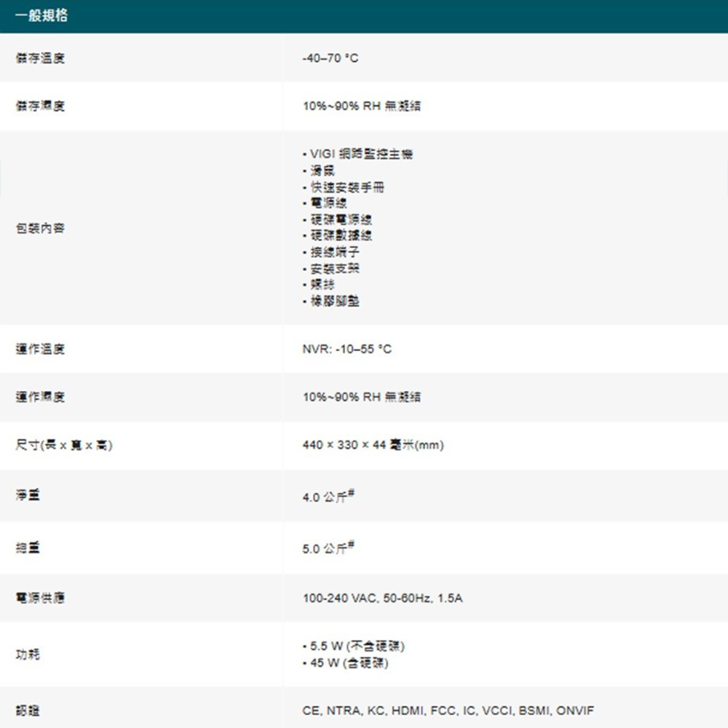Select the 5.0 公斤 gross weight value
Viewport: 728px width, 728px height.
327,549
